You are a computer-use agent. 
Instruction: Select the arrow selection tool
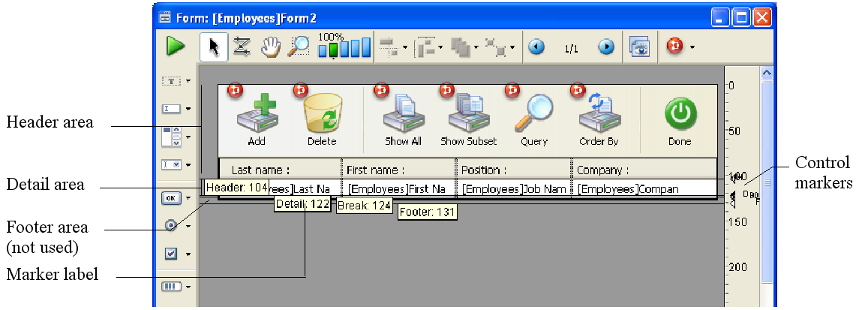[214, 47]
